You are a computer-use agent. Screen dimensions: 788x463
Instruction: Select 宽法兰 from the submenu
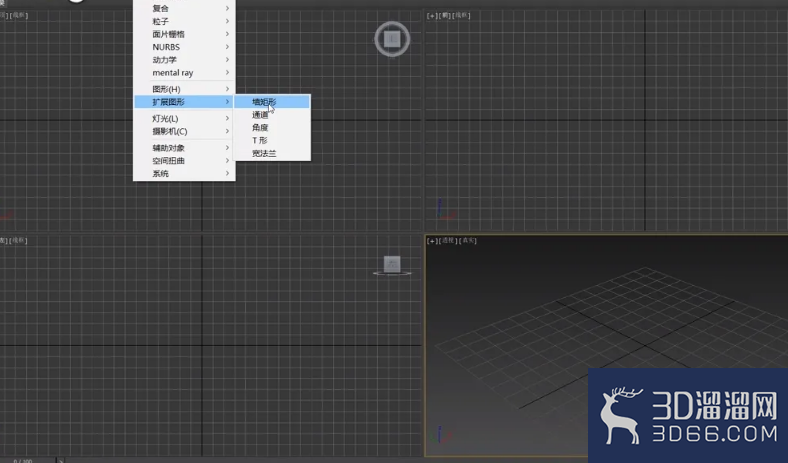tap(272, 153)
